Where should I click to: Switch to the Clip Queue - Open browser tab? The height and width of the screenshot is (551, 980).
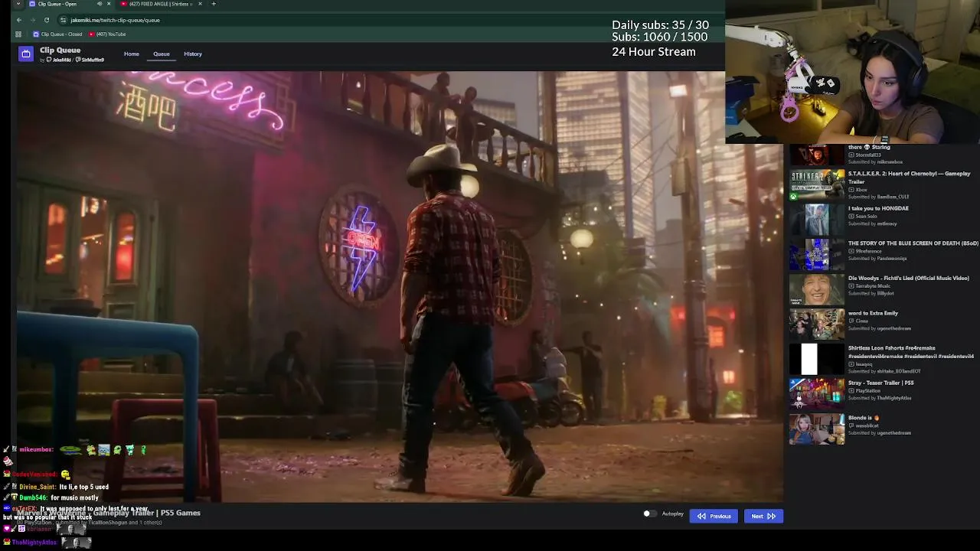click(69, 4)
